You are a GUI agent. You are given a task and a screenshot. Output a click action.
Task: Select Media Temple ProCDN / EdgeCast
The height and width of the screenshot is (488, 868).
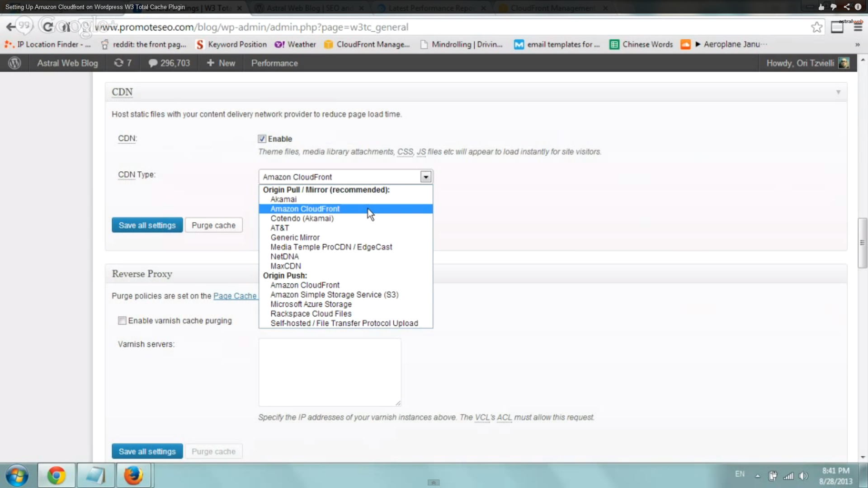[345, 247]
